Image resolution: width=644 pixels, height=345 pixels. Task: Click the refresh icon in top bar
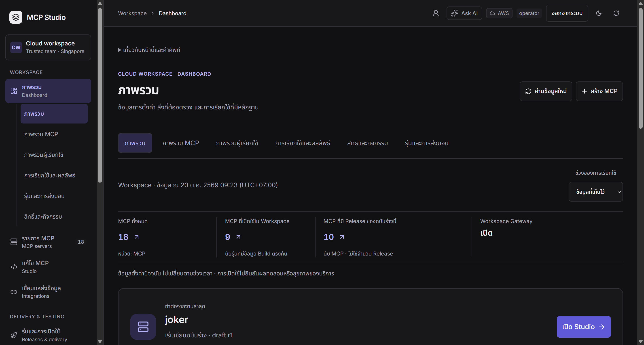(616, 13)
